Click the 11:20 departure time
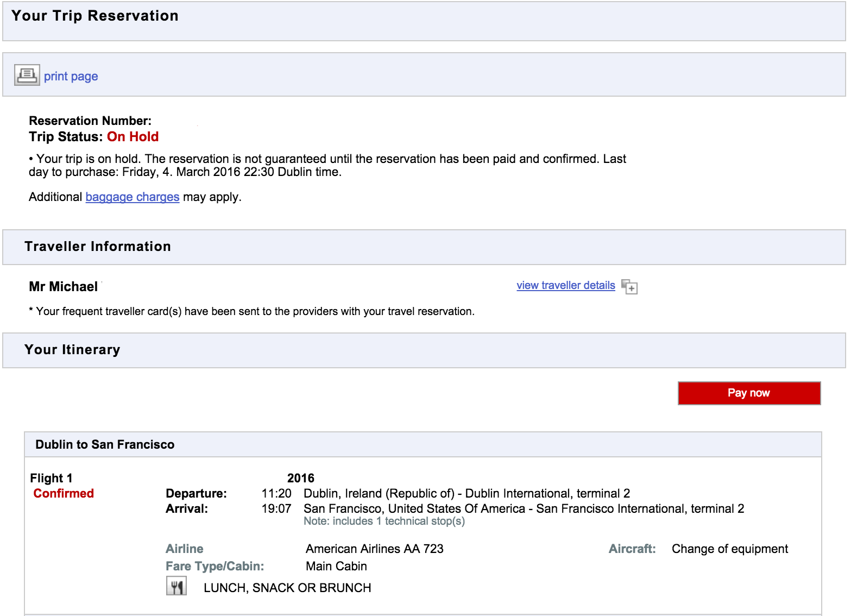The width and height of the screenshot is (857, 616). tap(276, 493)
